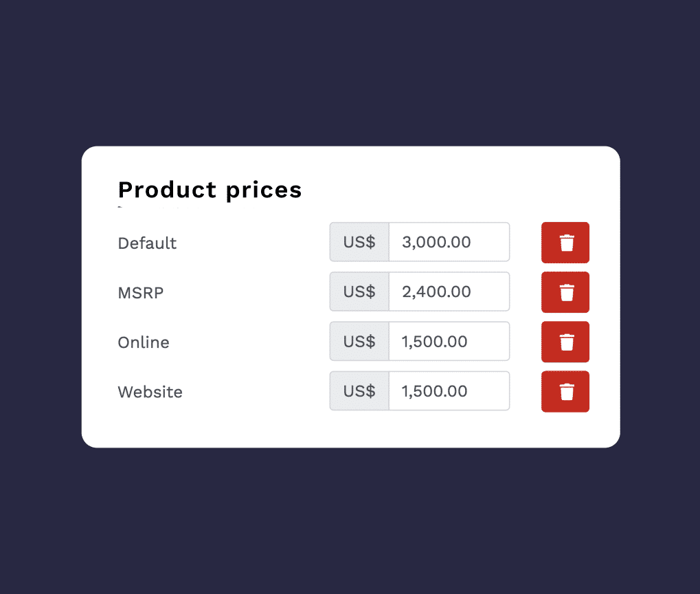700x594 pixels.
Task: Select the US$ prefix in Website row
Action: 359,390
